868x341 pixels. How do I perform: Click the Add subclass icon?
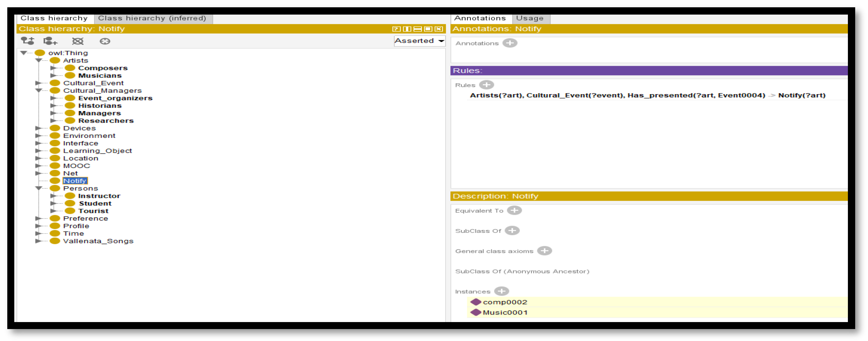pyautogui.click(x=27, y=41)
